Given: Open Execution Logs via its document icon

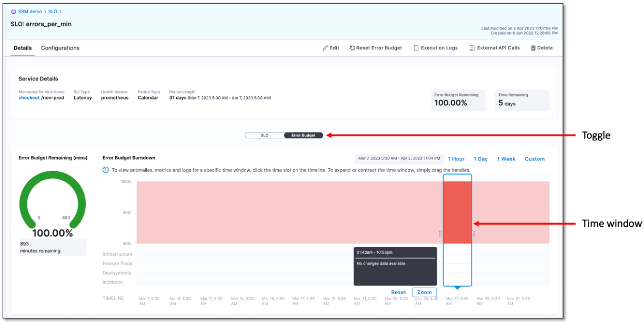Looking at the screenshot, I should tap(416, 48).
